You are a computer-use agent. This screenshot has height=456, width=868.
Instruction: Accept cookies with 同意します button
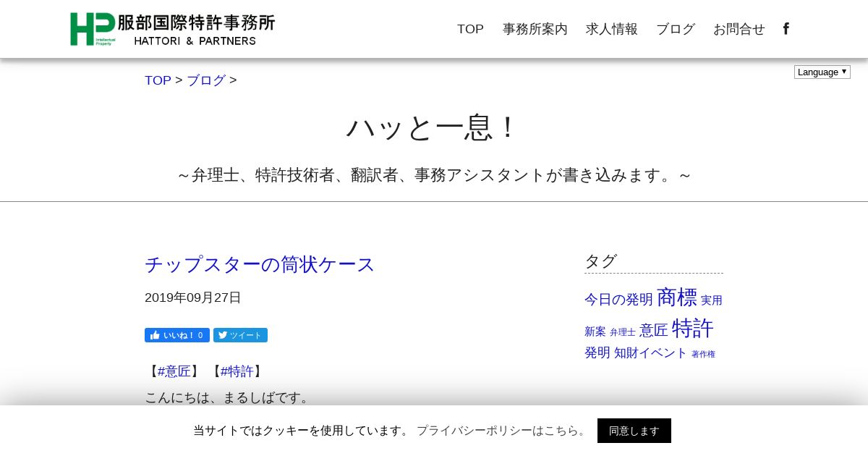click(x=634, y=431)
